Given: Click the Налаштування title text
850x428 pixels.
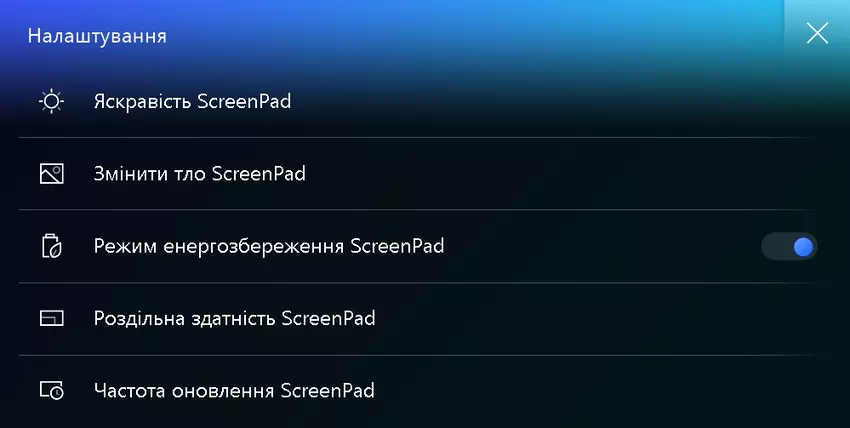Looking at the screenshot, I should pos(97,36).
